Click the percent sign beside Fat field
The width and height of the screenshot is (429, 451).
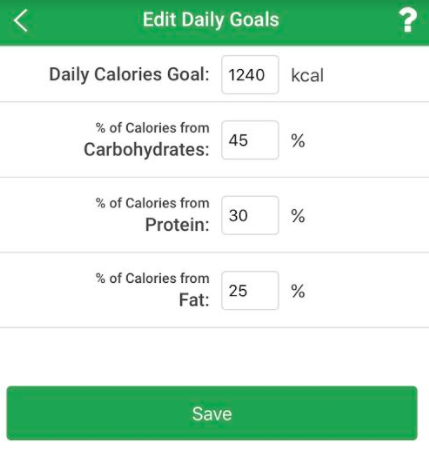(x=298, y=291)
